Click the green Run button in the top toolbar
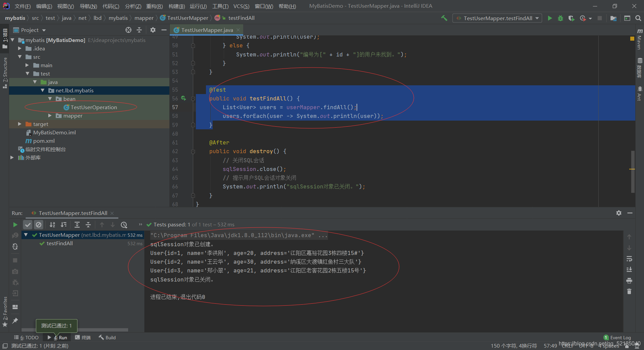The width and height of the screenshot is (644, 350). (x=550, y=18)
